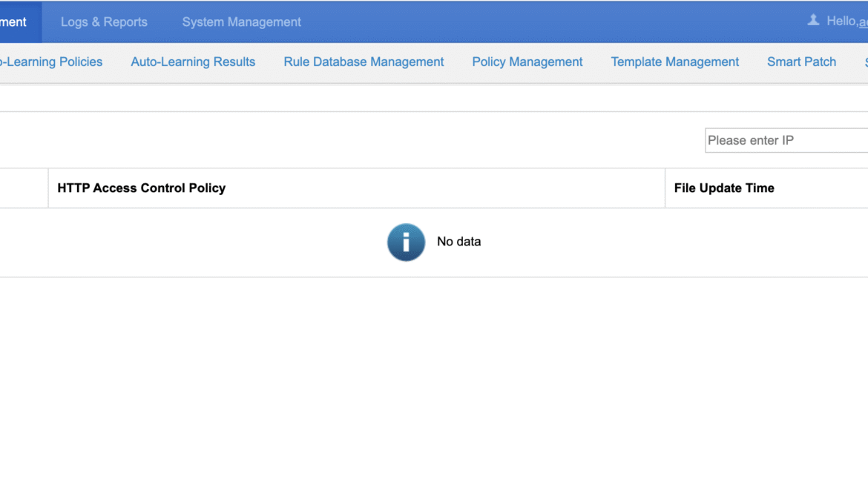This screenshot has width=868, height=482.
Task: Sort by File Update Time column
Action: (x=723, y=188)
